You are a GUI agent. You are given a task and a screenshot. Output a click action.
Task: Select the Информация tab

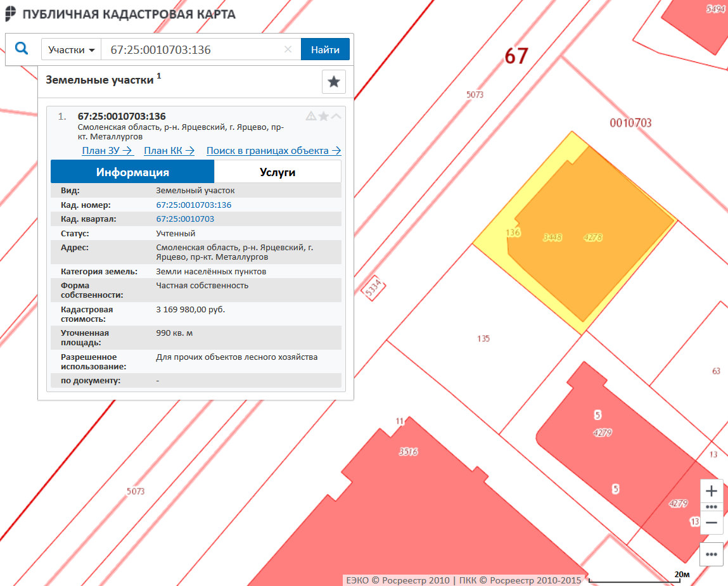132,172
